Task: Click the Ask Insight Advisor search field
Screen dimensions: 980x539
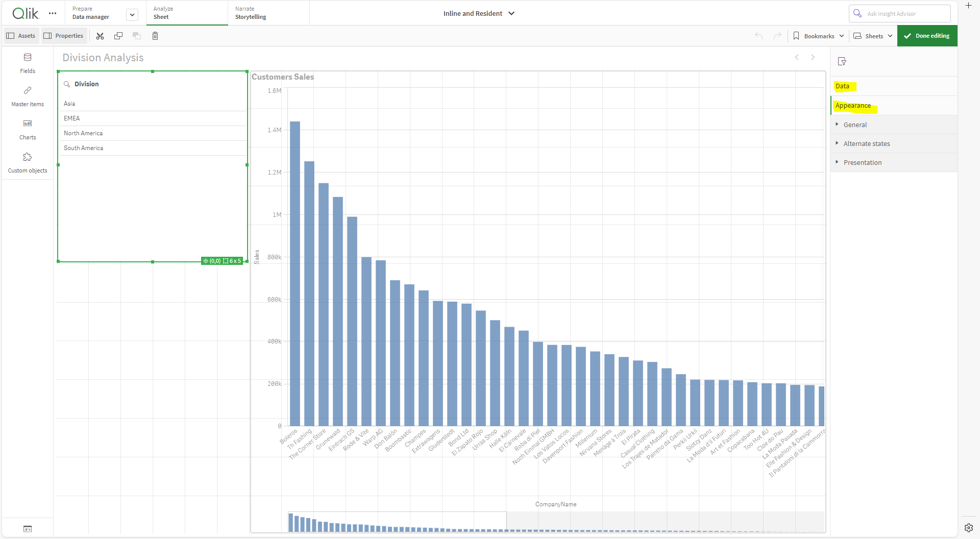Action: pos(900,14)
